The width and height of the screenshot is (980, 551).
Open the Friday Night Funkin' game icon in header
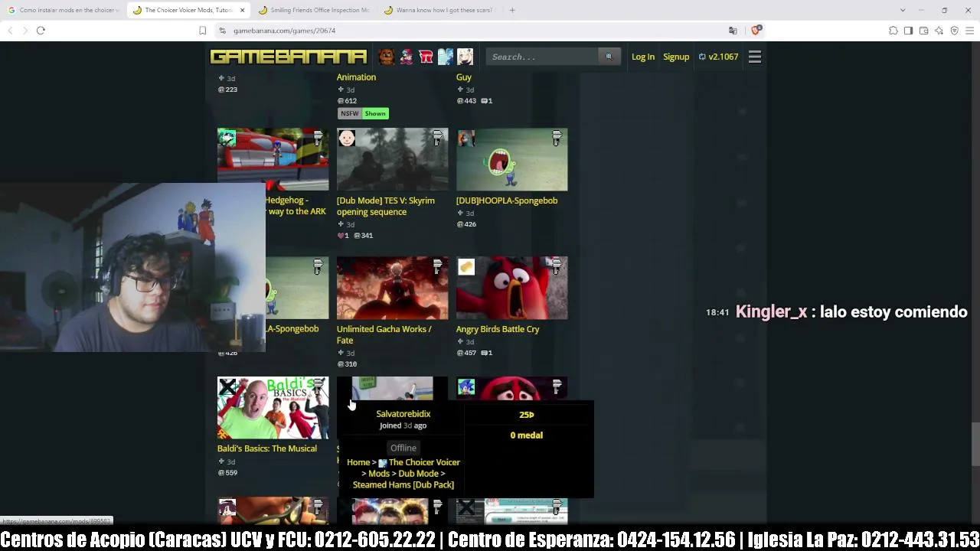[x=407, y=57]
